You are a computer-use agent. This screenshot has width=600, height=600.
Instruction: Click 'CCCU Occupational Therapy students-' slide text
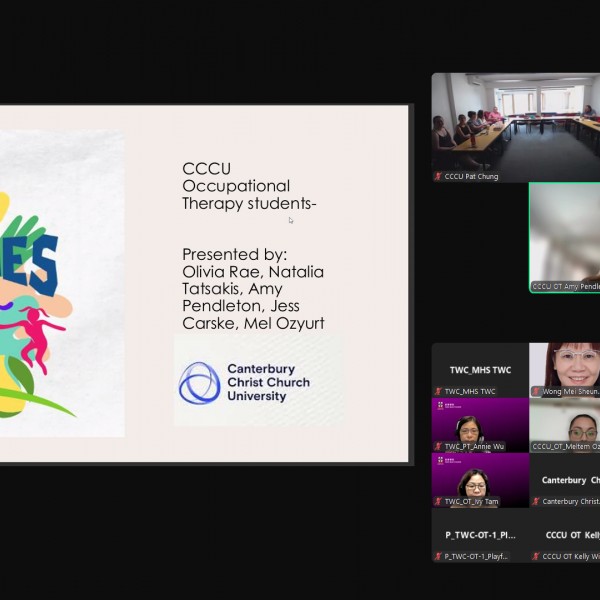point(249,186)
